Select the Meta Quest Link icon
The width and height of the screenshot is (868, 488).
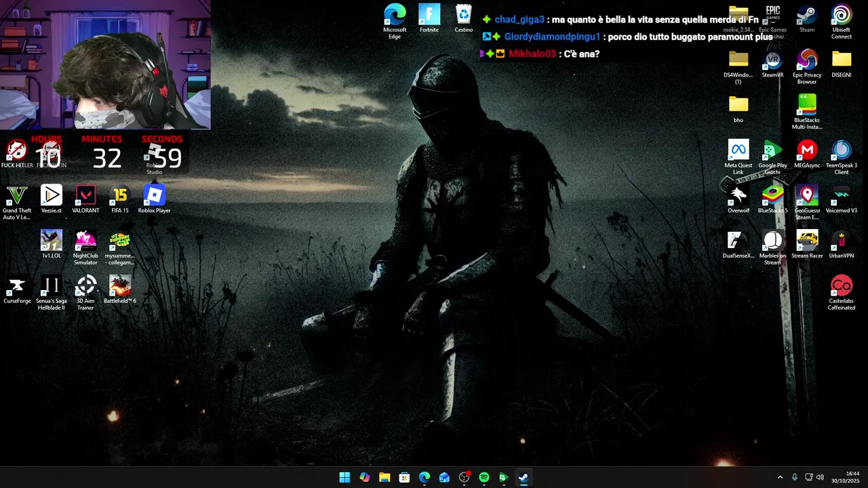(x=738, y=157)
